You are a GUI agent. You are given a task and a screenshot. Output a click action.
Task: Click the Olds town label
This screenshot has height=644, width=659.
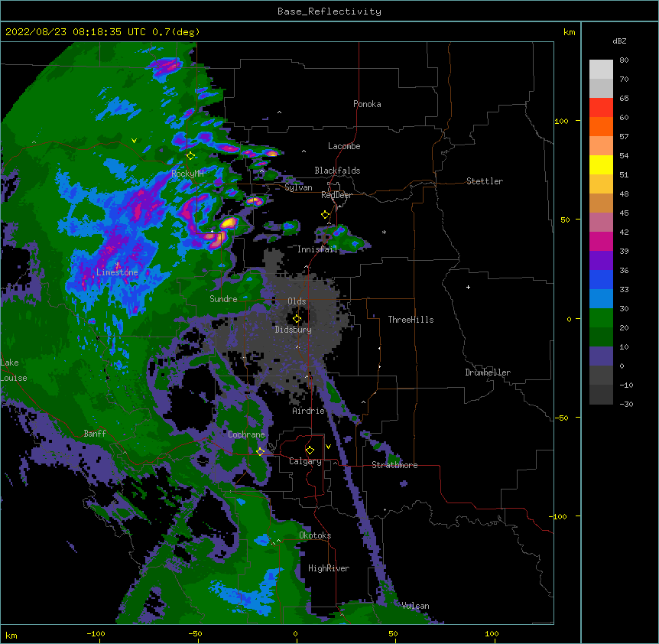click(x=297, y=301)
